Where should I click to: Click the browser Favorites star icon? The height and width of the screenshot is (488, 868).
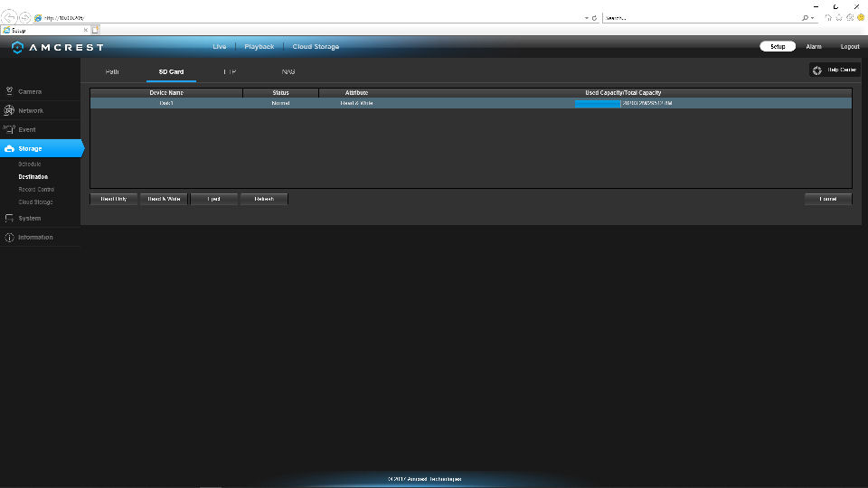click(839, 18)
